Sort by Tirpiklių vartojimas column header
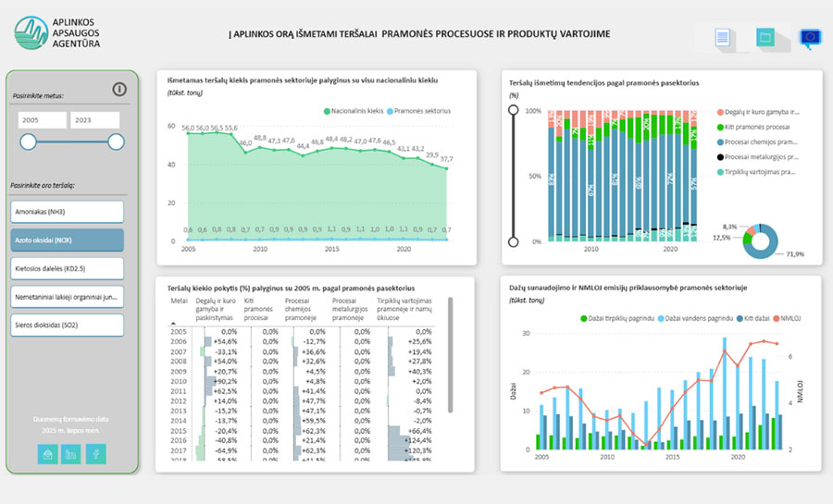This screenshot has height=504, width=833. [x=404, y=309]
